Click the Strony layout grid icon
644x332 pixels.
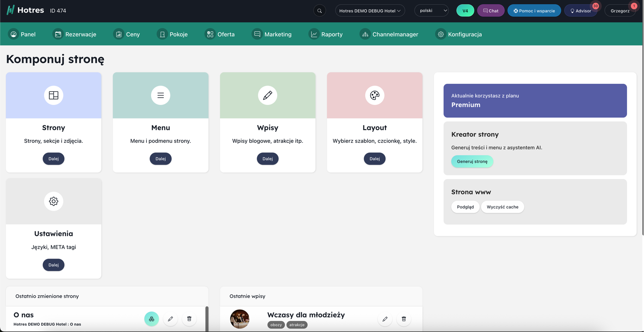[53, 95]
